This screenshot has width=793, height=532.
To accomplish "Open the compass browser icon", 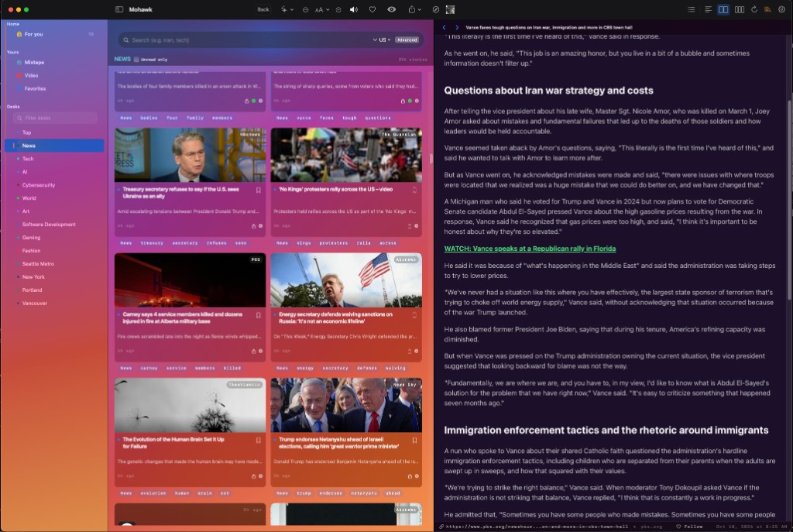I will point(435,9).
